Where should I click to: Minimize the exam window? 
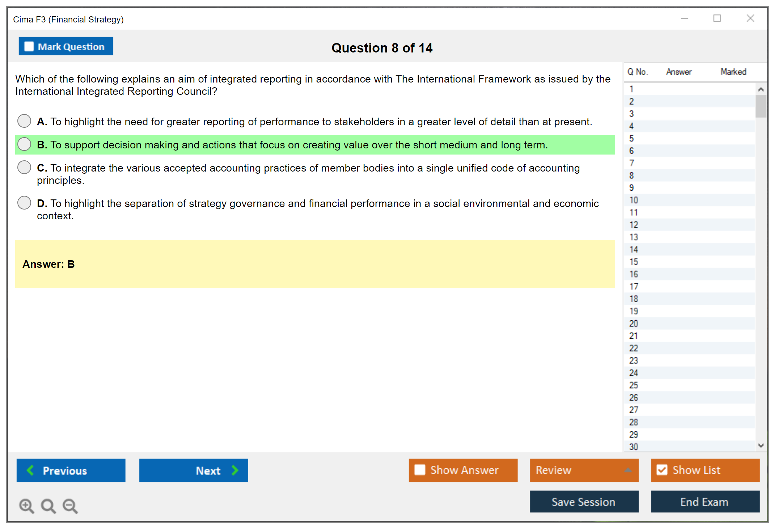point(684,18)
